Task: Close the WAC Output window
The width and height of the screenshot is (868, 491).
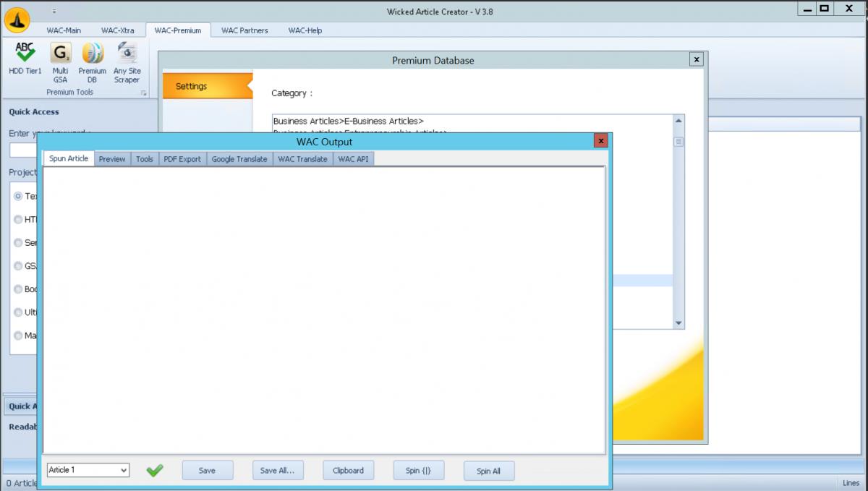Action: point(600,141)
